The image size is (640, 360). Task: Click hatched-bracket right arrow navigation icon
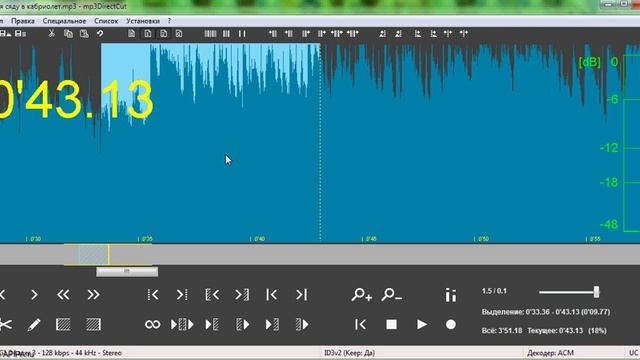(x=242, y=294)
